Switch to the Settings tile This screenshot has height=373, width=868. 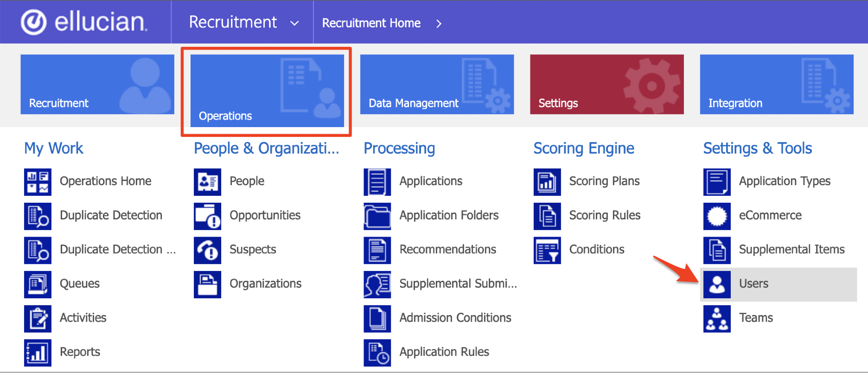(x=606, y=84)
